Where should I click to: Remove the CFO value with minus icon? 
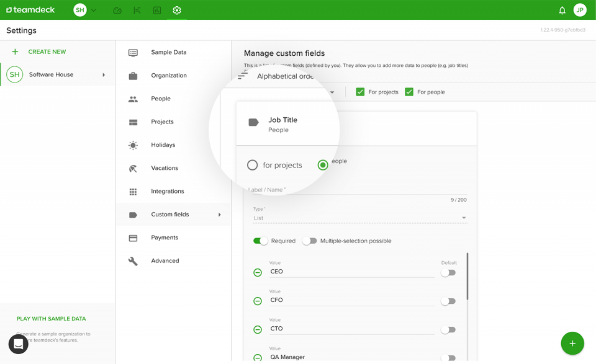click(x=258, y=301)
